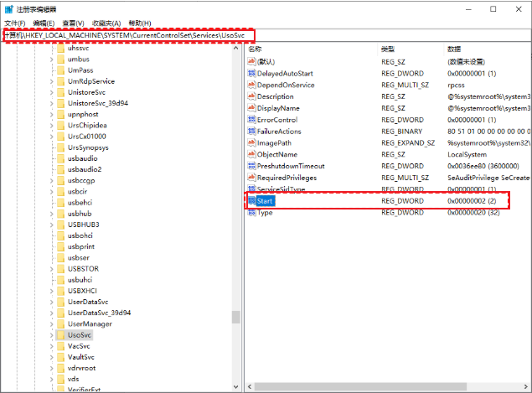Select the PreshutdownTimeout value name
Image resolution: width=532 pixels, height=393 pixels.
[x=291, y=166]
